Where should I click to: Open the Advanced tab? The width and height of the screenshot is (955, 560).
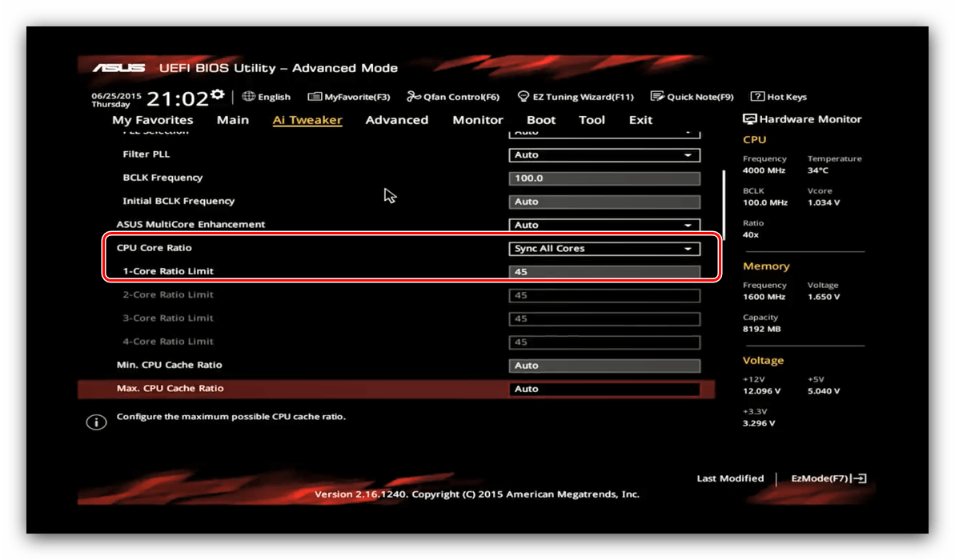coord(396,120)
